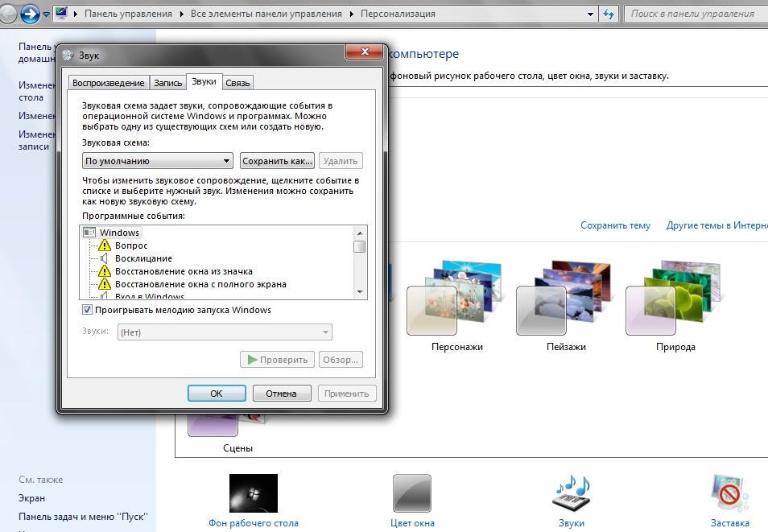Open the Звуки icon with music notes

tap(571, 493)
